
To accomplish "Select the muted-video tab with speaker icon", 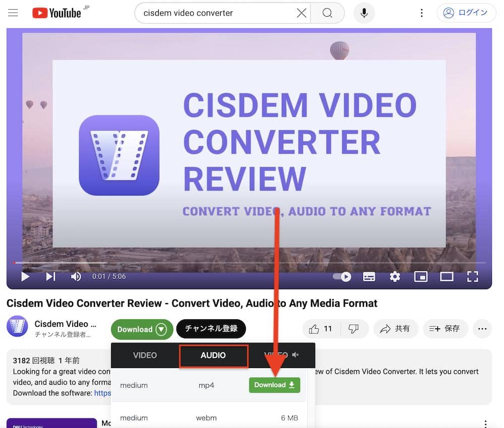I will 282,355.
